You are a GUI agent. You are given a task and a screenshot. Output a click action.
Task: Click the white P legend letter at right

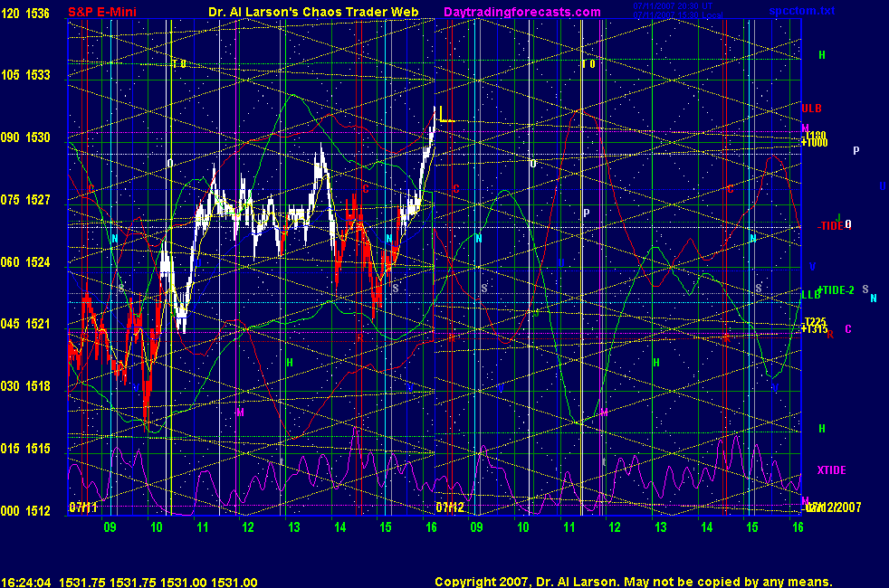[x=856, y=151]
